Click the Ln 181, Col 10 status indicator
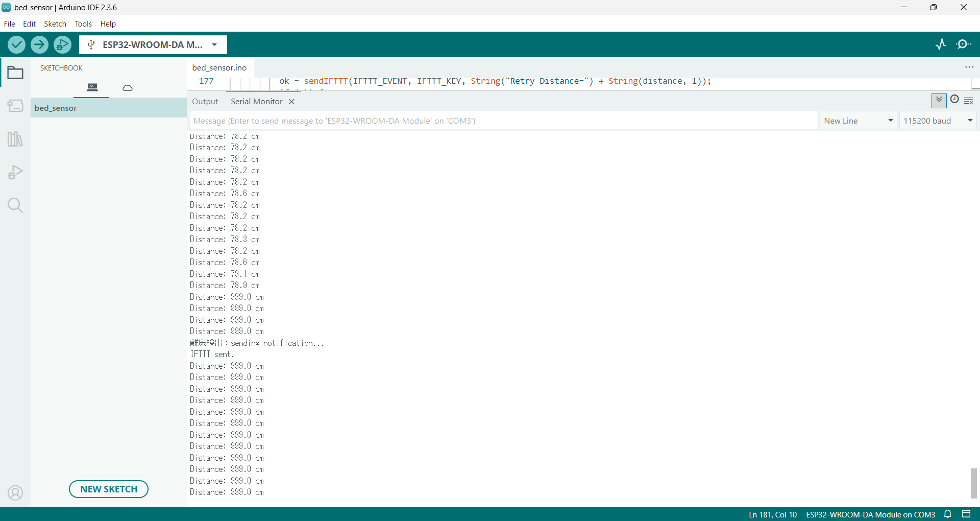 point(773,515)
